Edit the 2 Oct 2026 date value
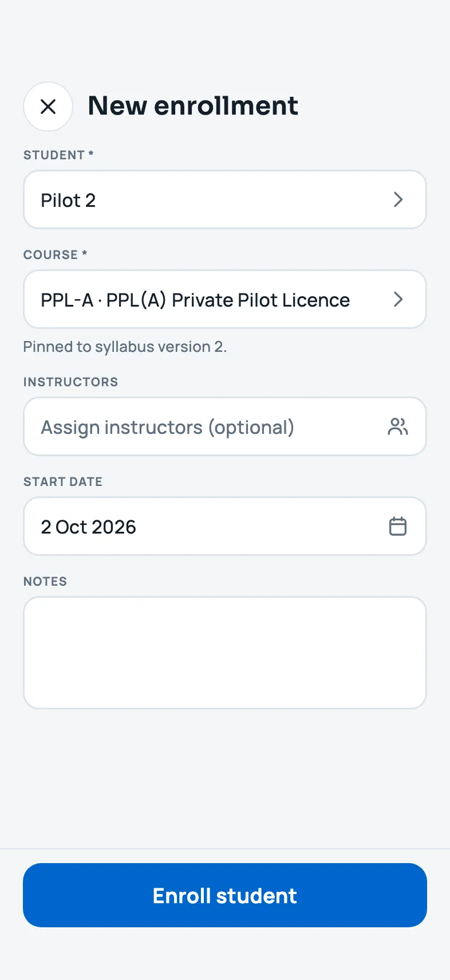Screen dimensions: 450x980 [88, 527]
